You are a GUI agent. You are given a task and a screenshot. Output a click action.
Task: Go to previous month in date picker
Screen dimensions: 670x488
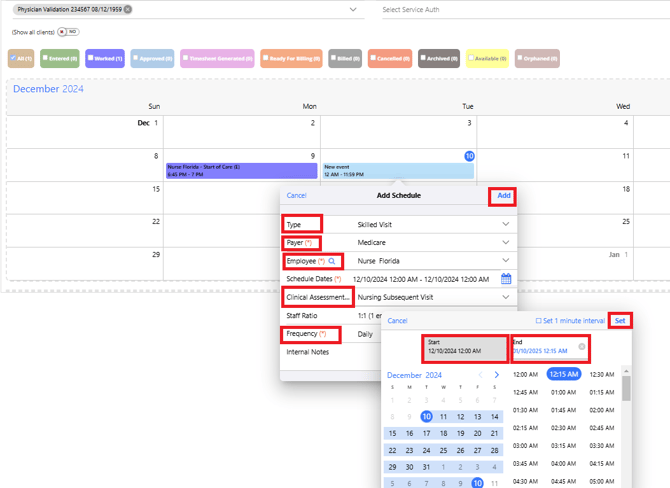[x=480, y=375]
